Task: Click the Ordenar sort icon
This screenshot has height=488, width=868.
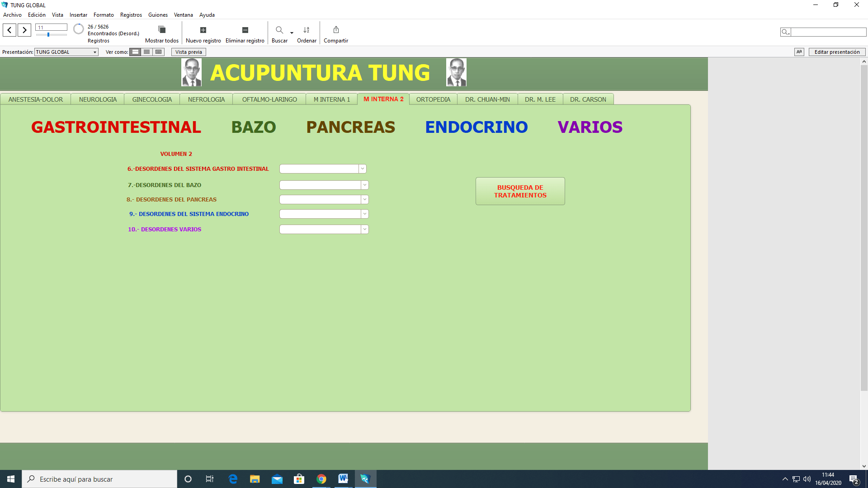Action: point(307,30)
